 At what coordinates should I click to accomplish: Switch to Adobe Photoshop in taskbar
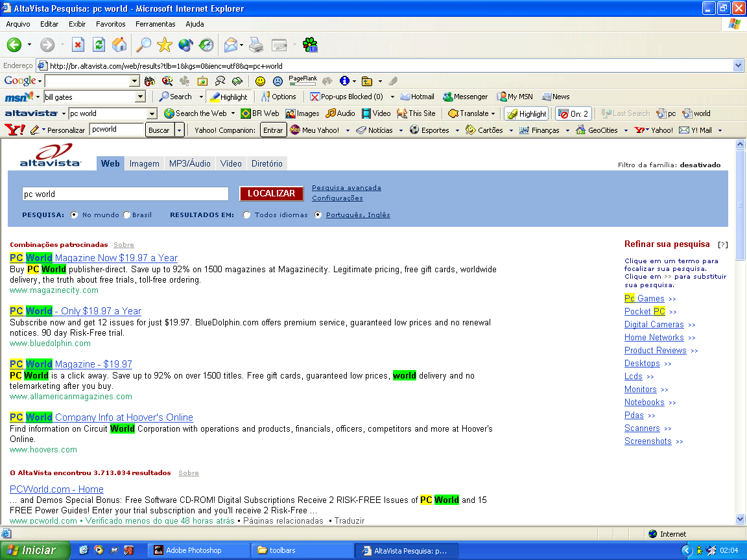click(x=200, y=550)
